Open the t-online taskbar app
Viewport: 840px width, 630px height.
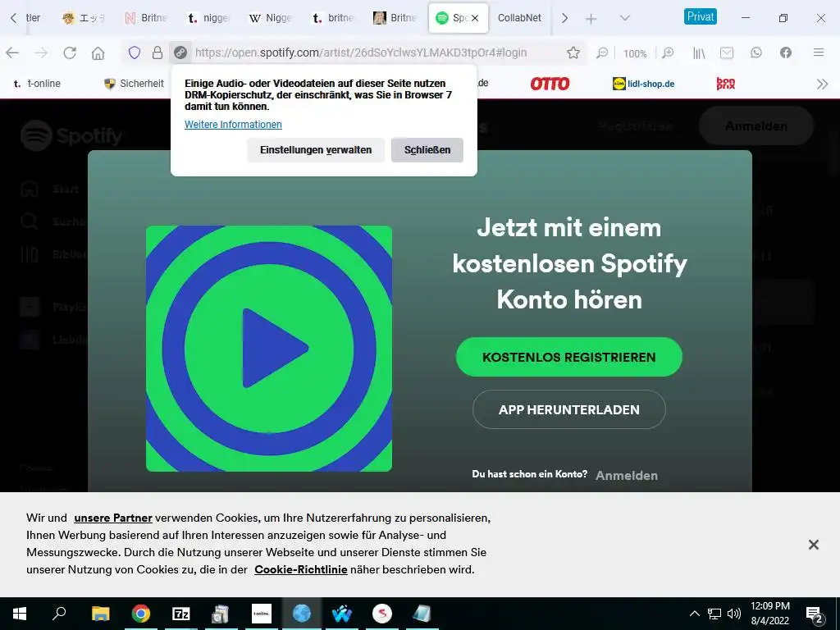[x=262, y=614]
